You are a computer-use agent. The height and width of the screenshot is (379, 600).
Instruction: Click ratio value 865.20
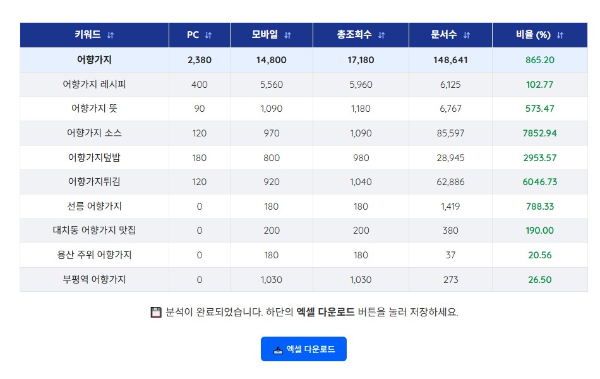click(540, 60)
